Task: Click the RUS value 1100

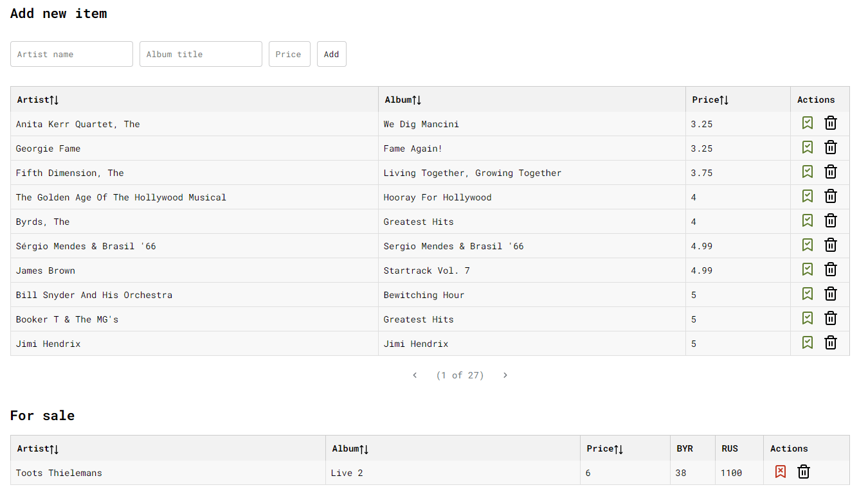Action: coord(739,473)
